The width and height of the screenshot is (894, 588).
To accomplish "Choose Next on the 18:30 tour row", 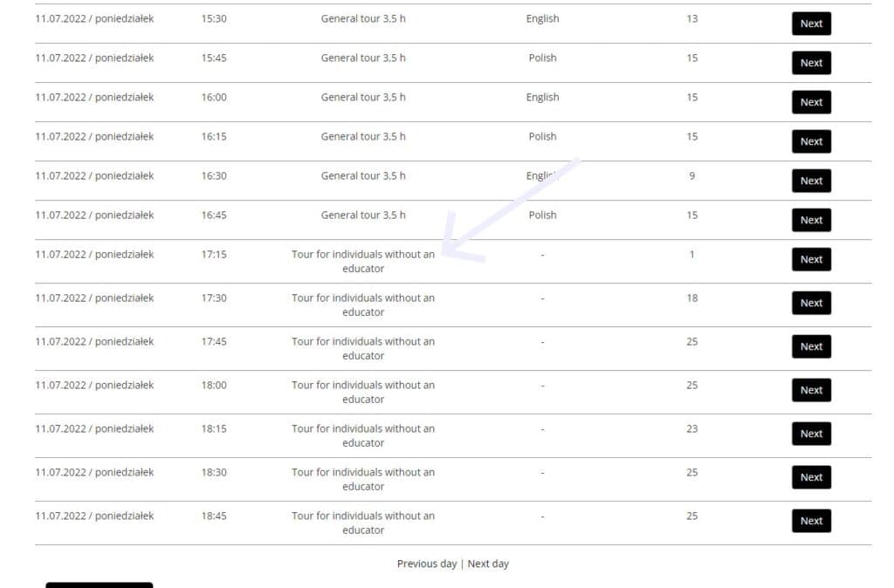I will [x=811, y=477].
